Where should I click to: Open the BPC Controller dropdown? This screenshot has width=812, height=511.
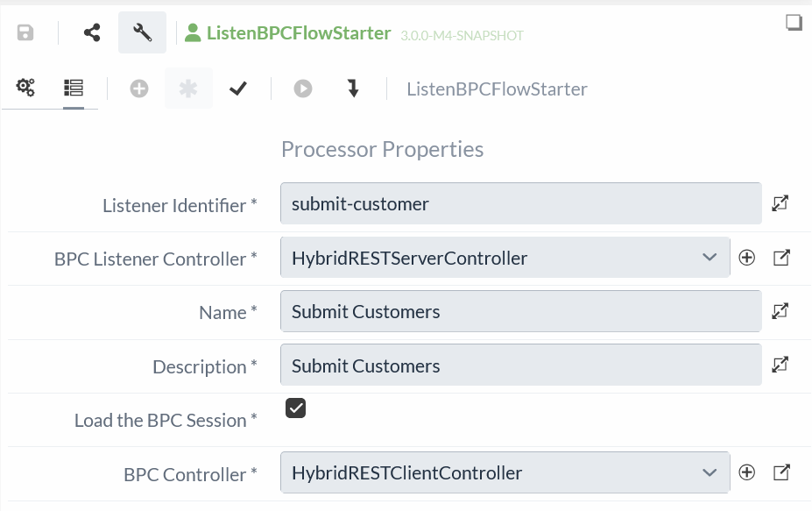tap(710, 472)
